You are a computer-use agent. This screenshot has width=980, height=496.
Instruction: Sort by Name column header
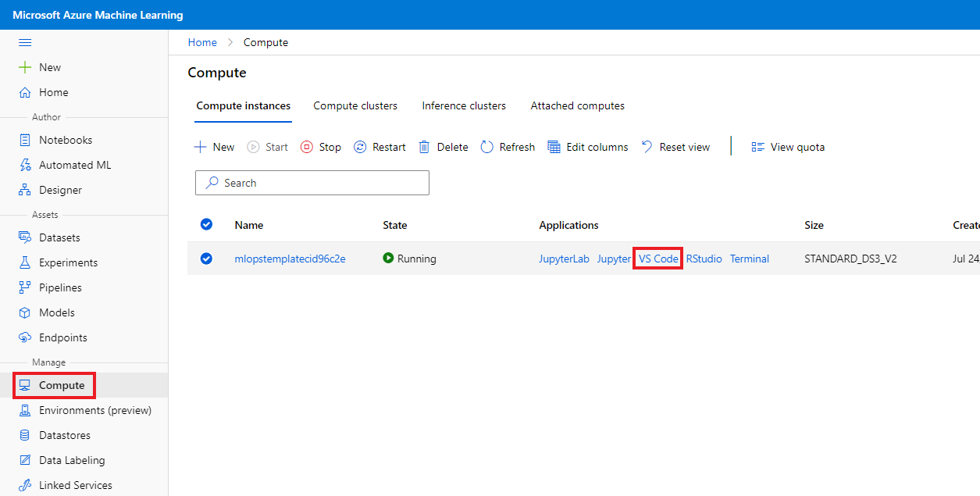coord(249,225)
